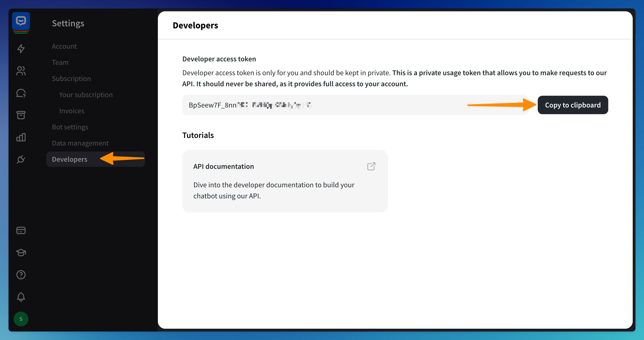Click the ChatBot logo icon

[x=21, y=21]
